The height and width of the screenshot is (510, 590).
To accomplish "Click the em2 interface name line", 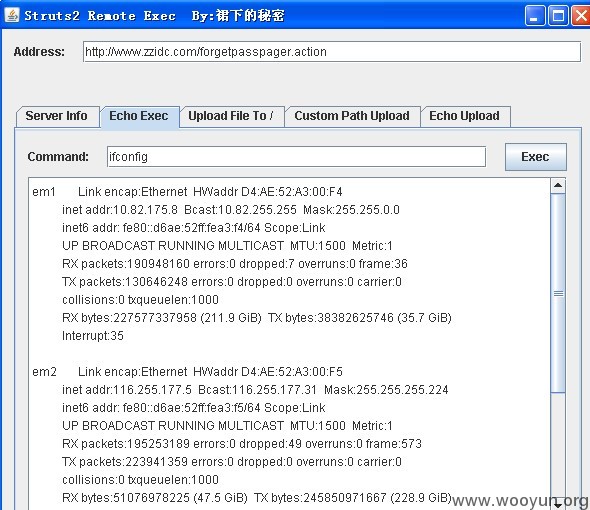I will [x=187, y=372].
